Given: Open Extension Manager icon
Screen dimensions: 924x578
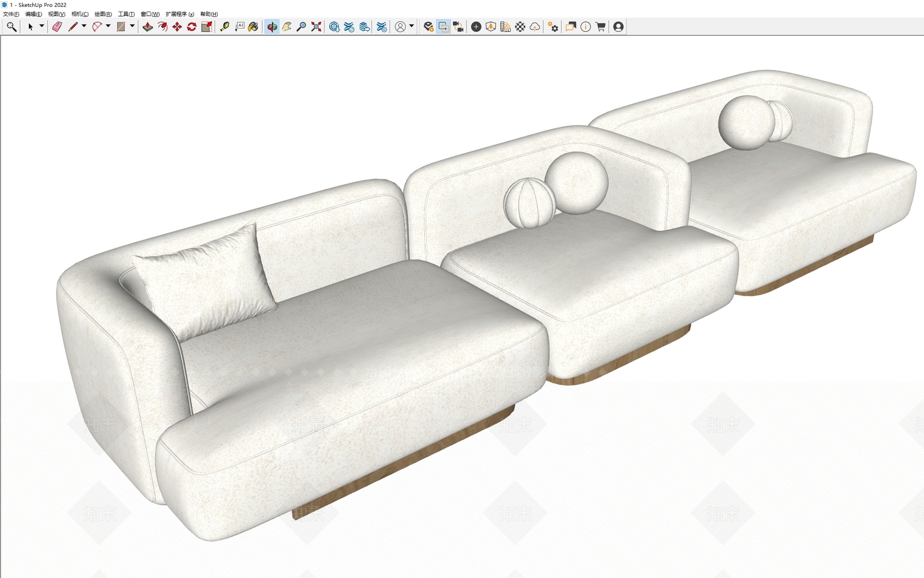Looking at the screenshot, I should pos(382,27).
